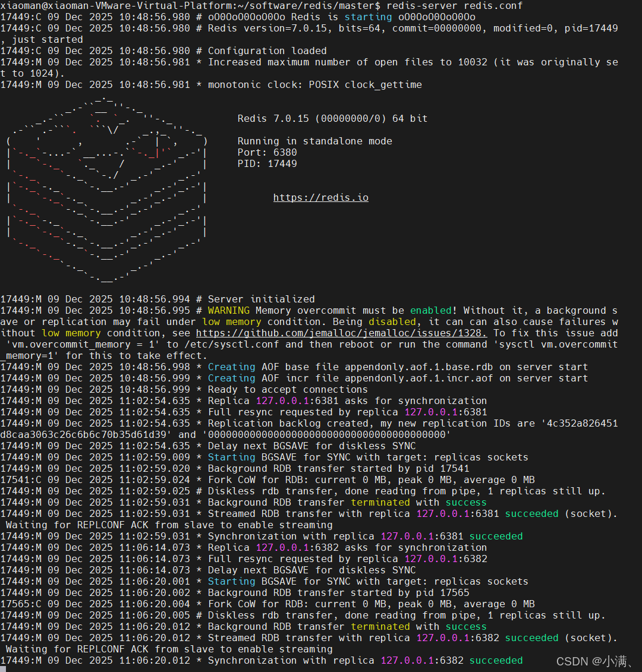Click the '17541:C' Fork CoW log line
The image size is (642, 672).
coord(267,479)
